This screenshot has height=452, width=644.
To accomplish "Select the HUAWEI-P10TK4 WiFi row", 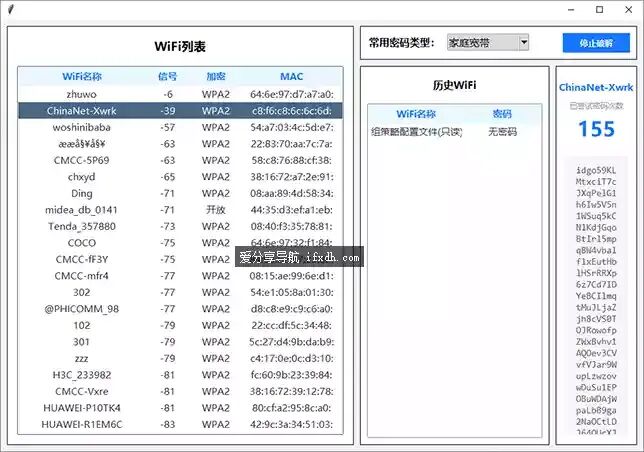I will (x=180, y=408).
